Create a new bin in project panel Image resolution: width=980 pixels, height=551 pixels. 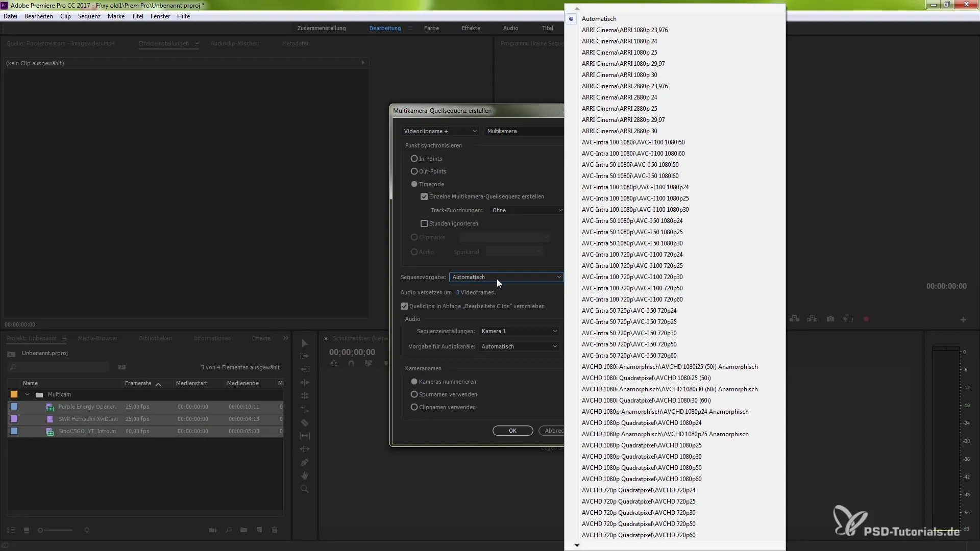(x=244, y=530)
